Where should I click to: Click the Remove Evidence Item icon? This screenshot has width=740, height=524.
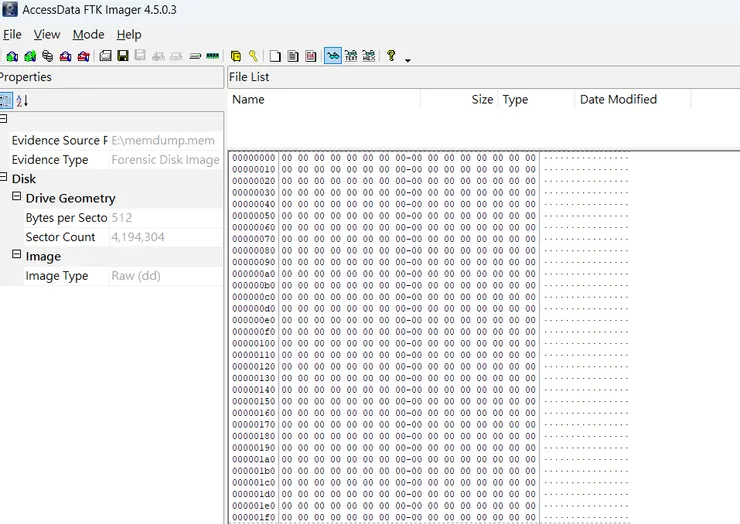(x=65, y=56)
